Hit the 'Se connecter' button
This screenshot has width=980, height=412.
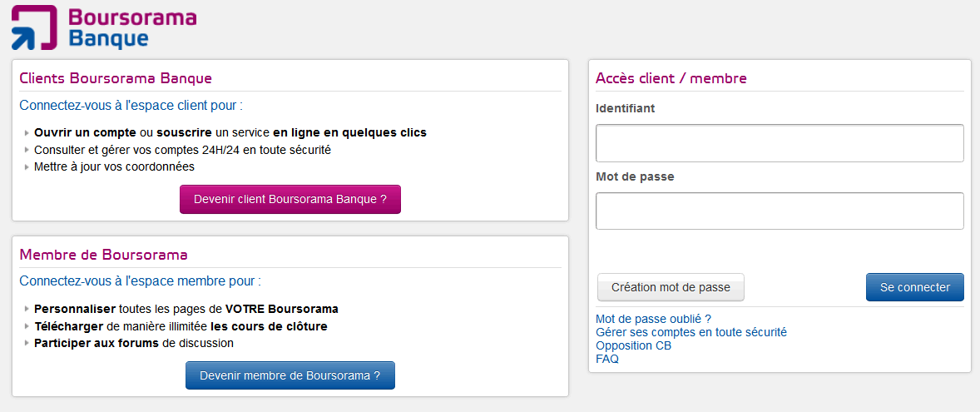point(914,287)
